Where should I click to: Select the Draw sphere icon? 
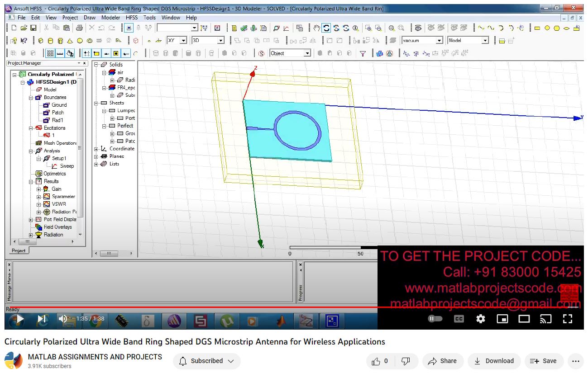pos(80,41)
